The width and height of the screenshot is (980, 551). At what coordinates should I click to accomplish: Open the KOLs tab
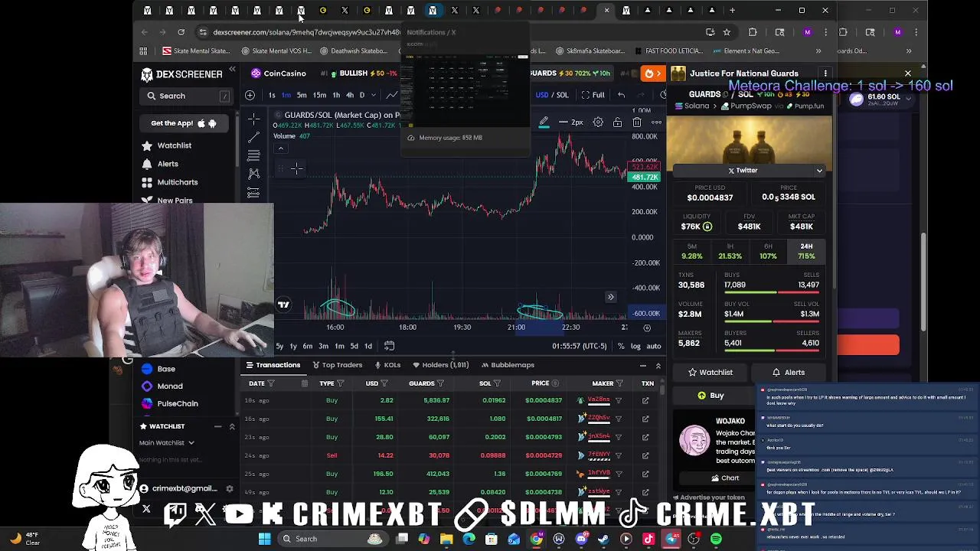(x=387, y=365)
